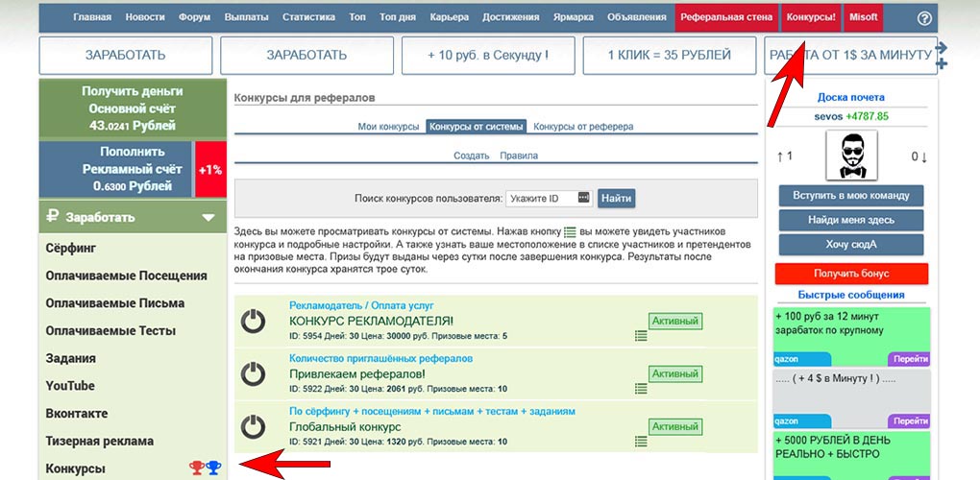This screenshot has height=480, width=980.
Task: Click Перейти on +100 руб message
Action: [x=909, y=359]
